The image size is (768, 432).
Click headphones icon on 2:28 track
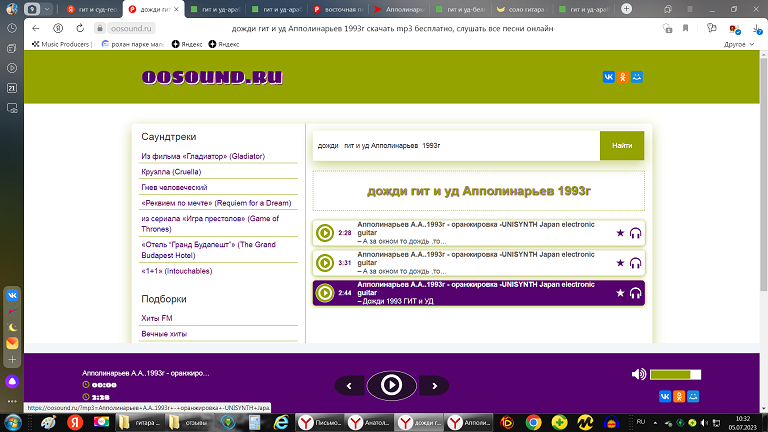(x=635, y=233)
